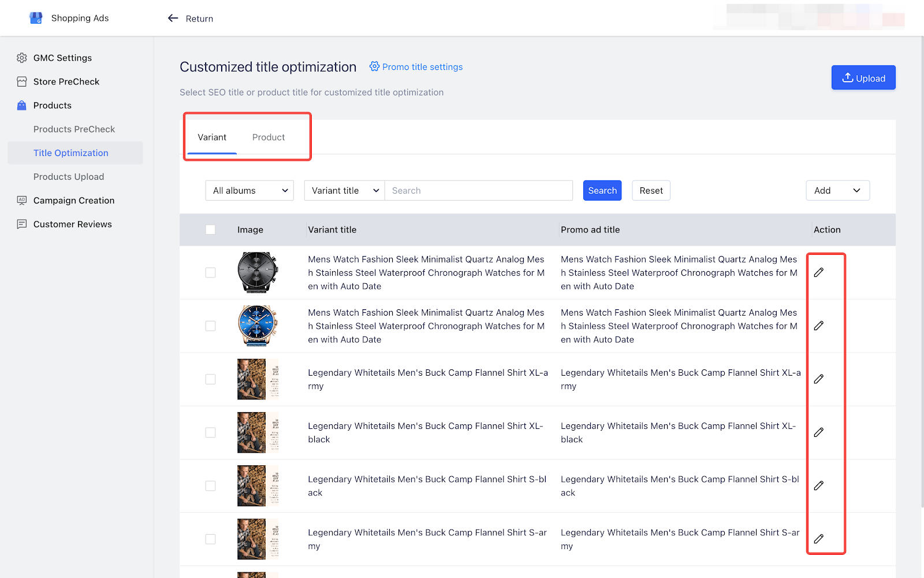Select the Flannel Shirt S-army checkbox
This screenshot has height=578, width=924.
[210, 539]
